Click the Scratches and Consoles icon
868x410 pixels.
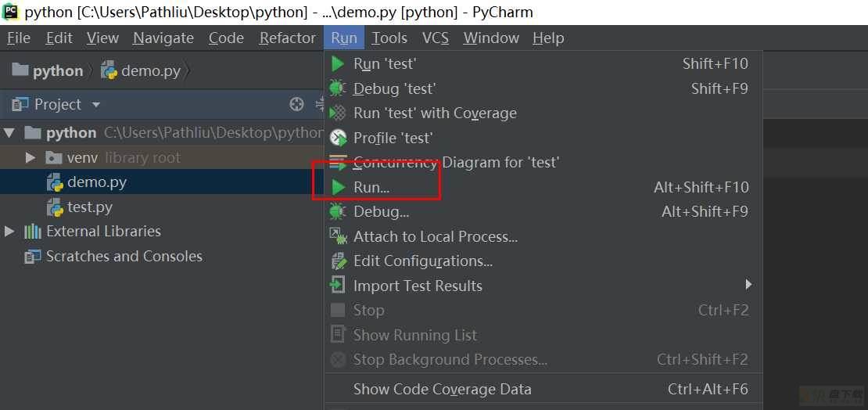(33, 257)
